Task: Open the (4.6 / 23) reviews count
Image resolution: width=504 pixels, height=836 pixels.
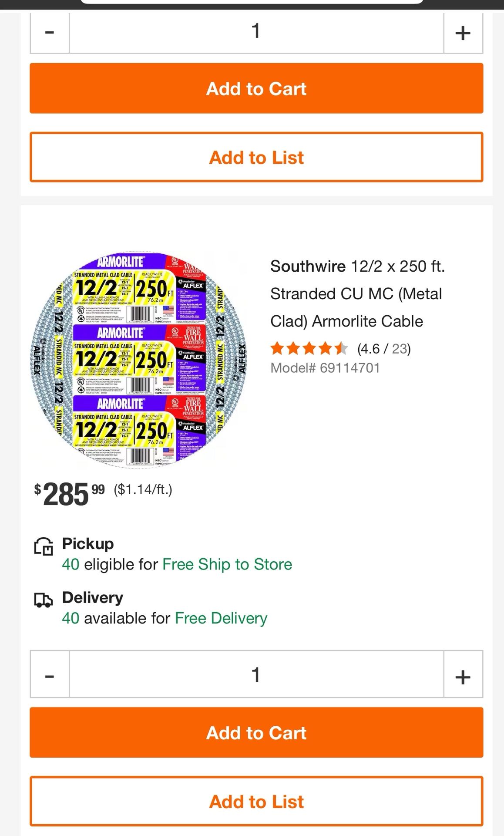Action: [x=384, y=349]
